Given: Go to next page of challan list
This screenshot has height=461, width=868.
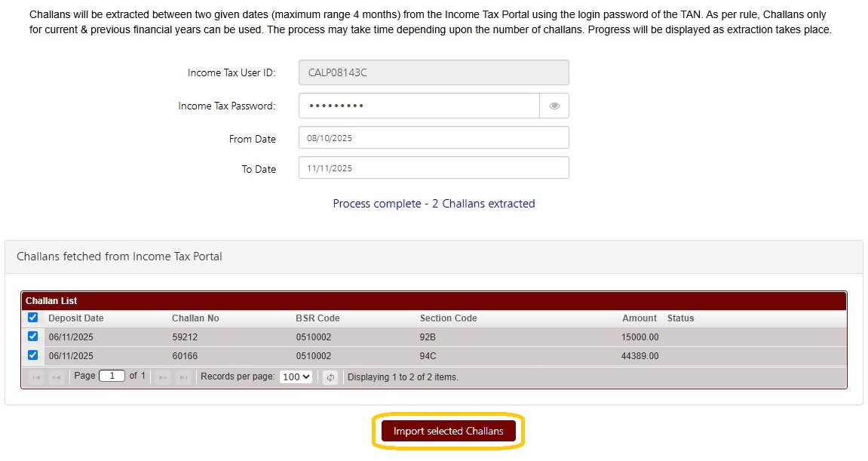Looking at the screenshot, I should (162, 377).
